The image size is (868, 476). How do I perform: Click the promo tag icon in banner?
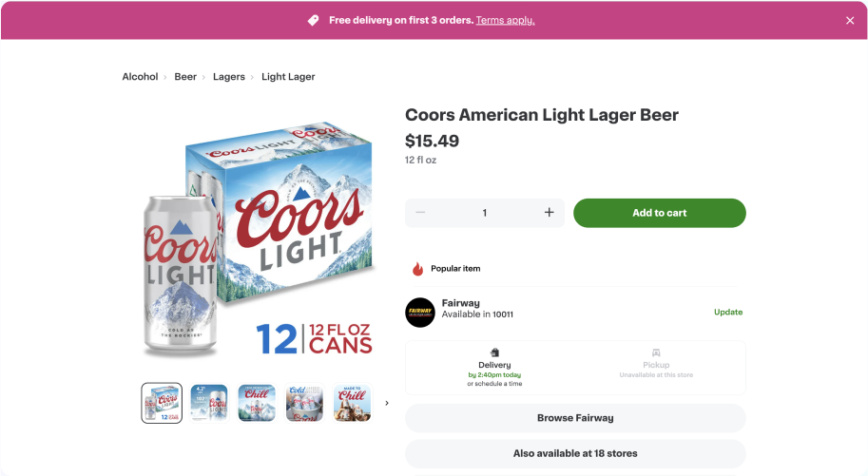tap(313, 20)
